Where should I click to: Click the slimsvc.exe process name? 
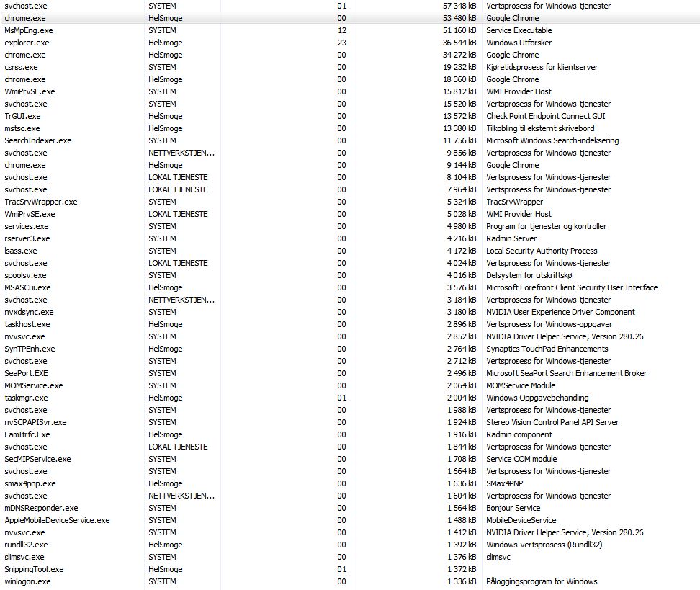[24, 557]
